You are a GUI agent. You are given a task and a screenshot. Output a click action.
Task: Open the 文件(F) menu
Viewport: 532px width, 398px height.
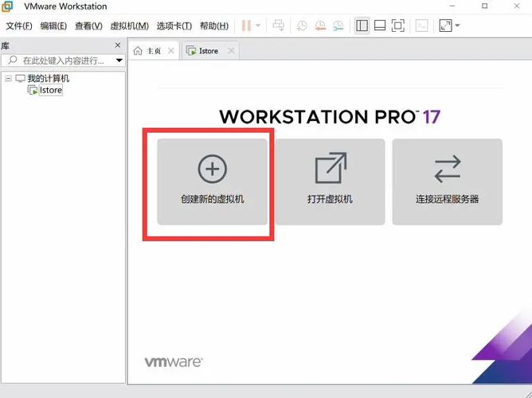click(x=19, y=25)
